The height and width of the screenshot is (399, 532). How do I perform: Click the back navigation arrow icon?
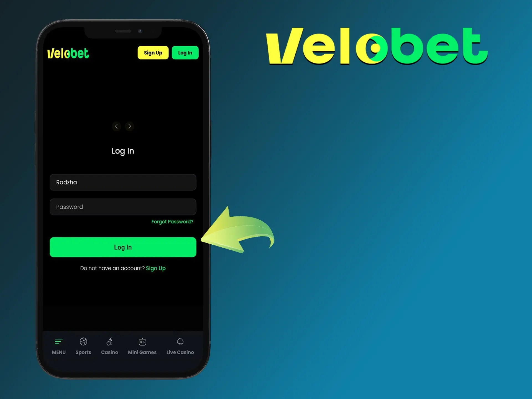coord(116,126)
